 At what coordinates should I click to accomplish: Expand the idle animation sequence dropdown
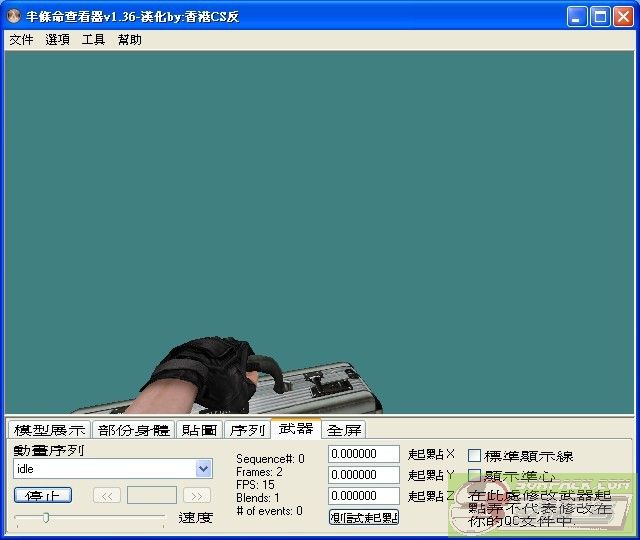click(x=203, y=469)
